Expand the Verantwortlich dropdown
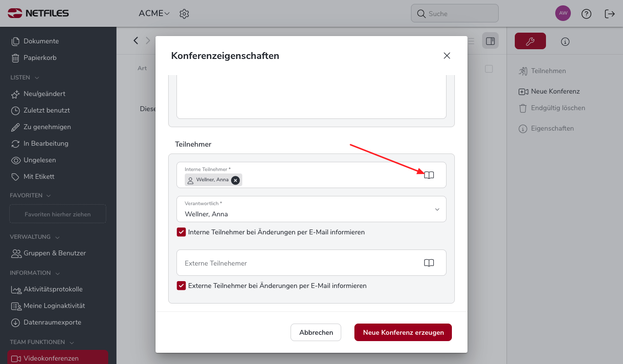The image size is (623, 364). (x=311, y=209)
